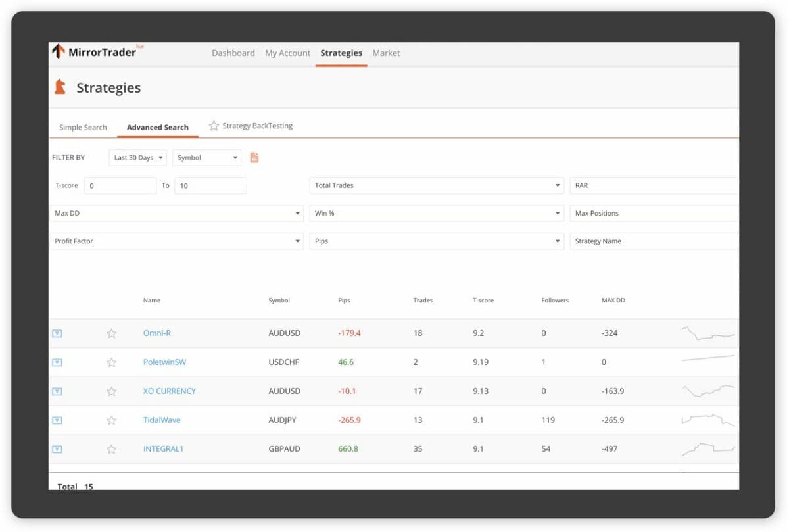789x532 pixels.
Task: Open the Omni-R strategy link
Action: (157, 333)
